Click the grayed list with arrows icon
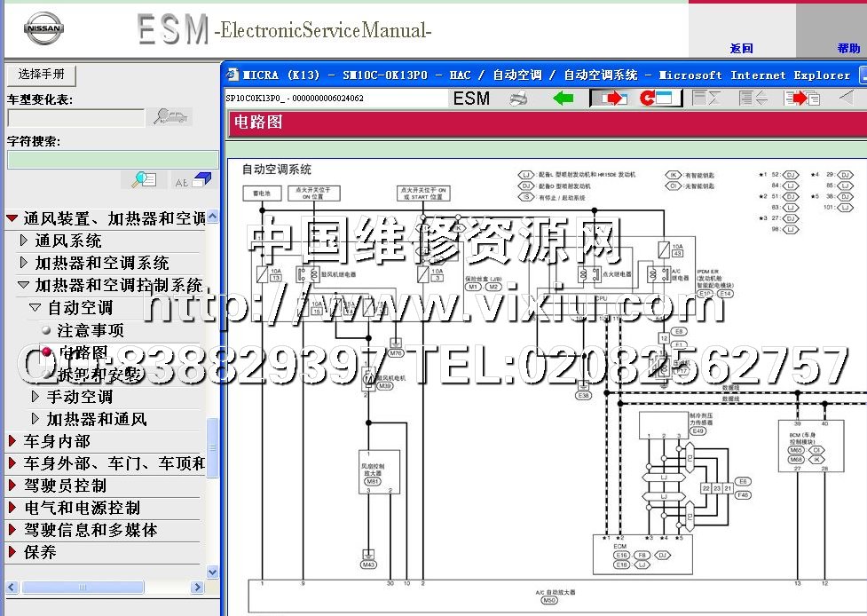Screen dimensions: 867x616 click(753, 99)
